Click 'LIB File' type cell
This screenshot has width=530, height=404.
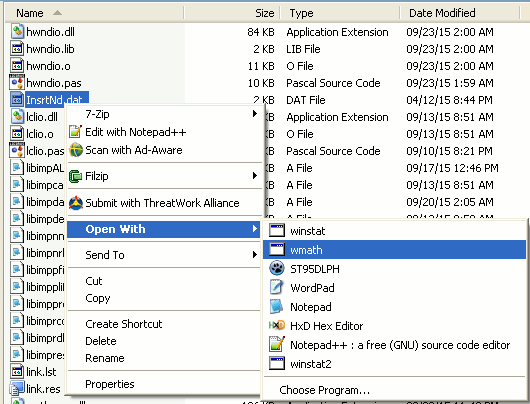[x=303, y=49]
